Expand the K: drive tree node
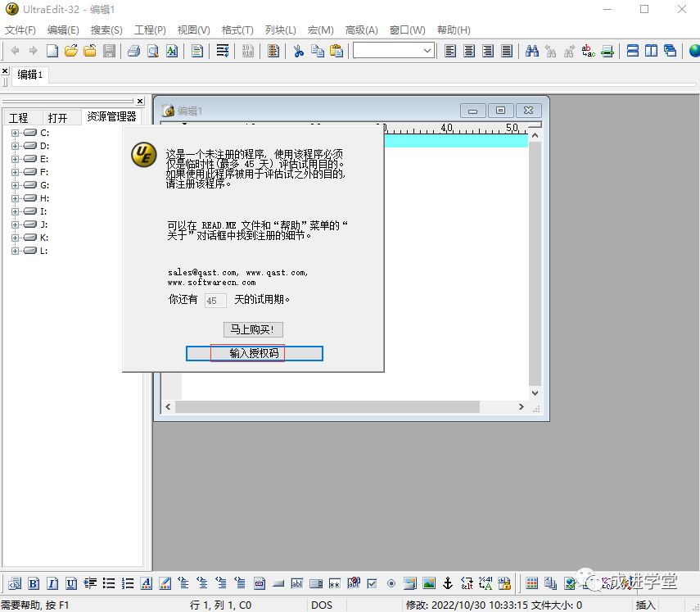This screenshot has width=700, height=612. 15,238
